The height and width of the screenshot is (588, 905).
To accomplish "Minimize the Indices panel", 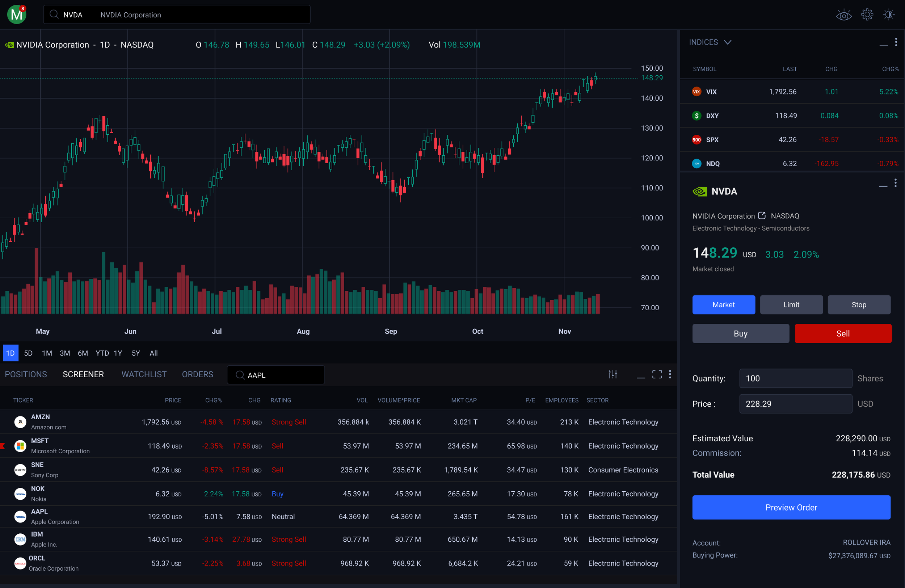I will pyautogui.click(x=883, y=45).
